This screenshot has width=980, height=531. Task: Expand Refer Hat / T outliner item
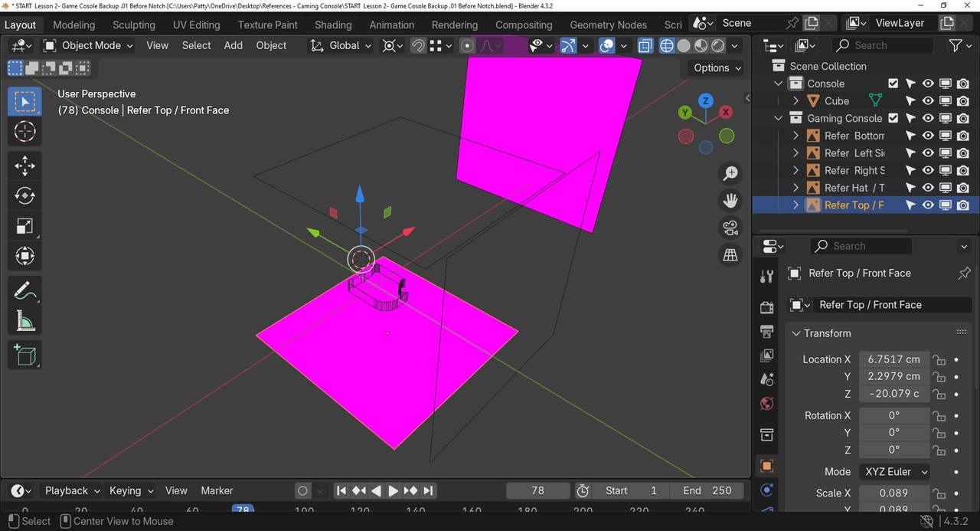795,188
